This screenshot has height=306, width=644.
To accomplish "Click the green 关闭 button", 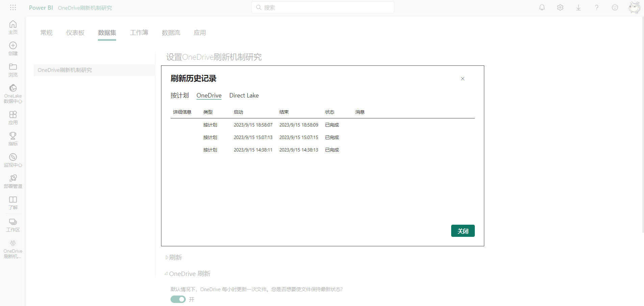I will [x=463, y=231].
